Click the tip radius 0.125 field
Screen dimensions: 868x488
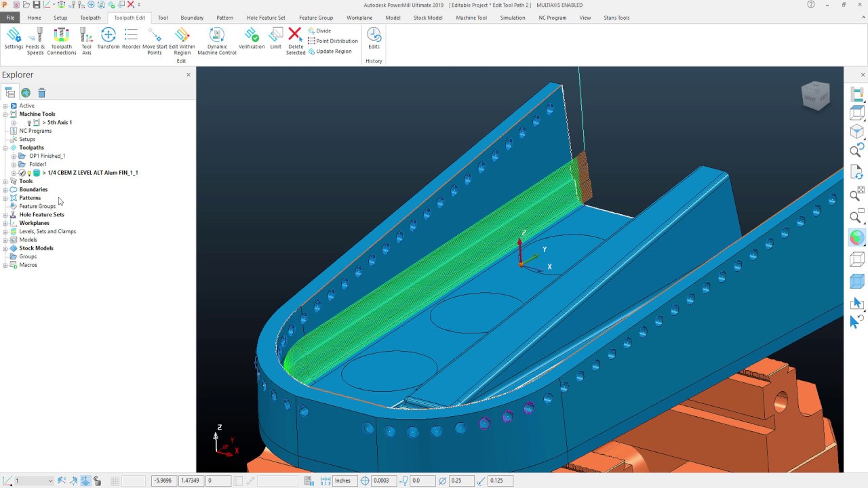click(x=500, y=481)
